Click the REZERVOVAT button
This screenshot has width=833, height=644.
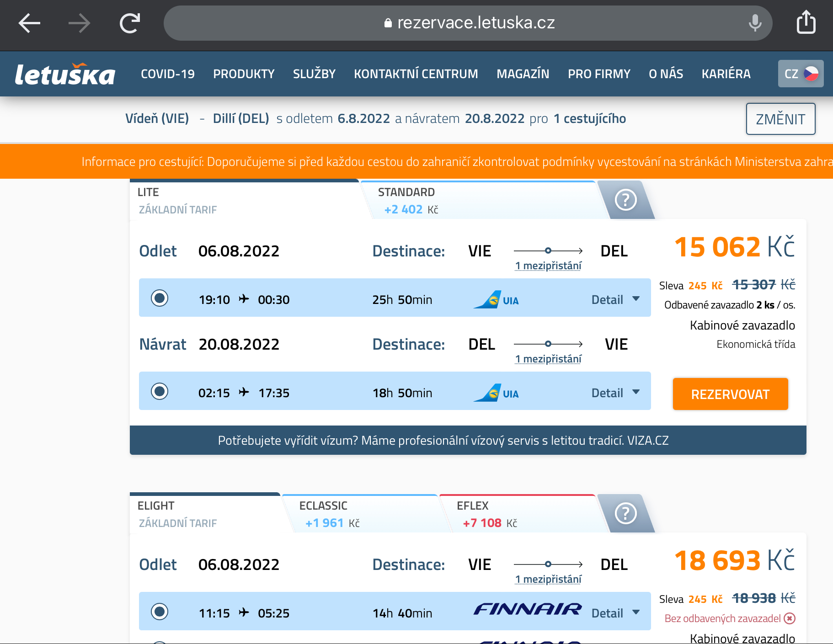coord(730,394)
